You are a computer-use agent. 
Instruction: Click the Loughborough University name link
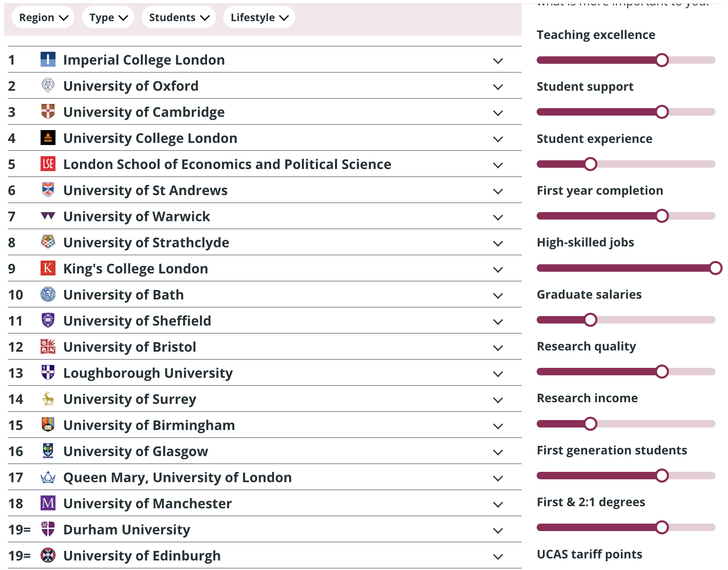coord(148,373)
